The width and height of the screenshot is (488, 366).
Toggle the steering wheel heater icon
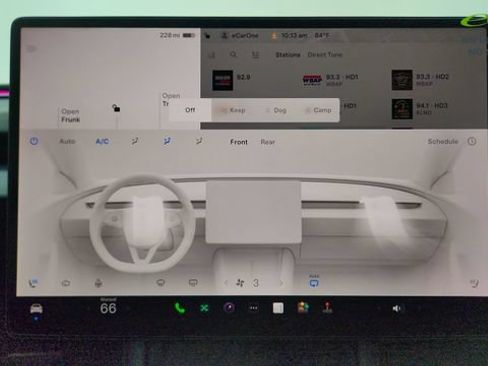(66, 283)
